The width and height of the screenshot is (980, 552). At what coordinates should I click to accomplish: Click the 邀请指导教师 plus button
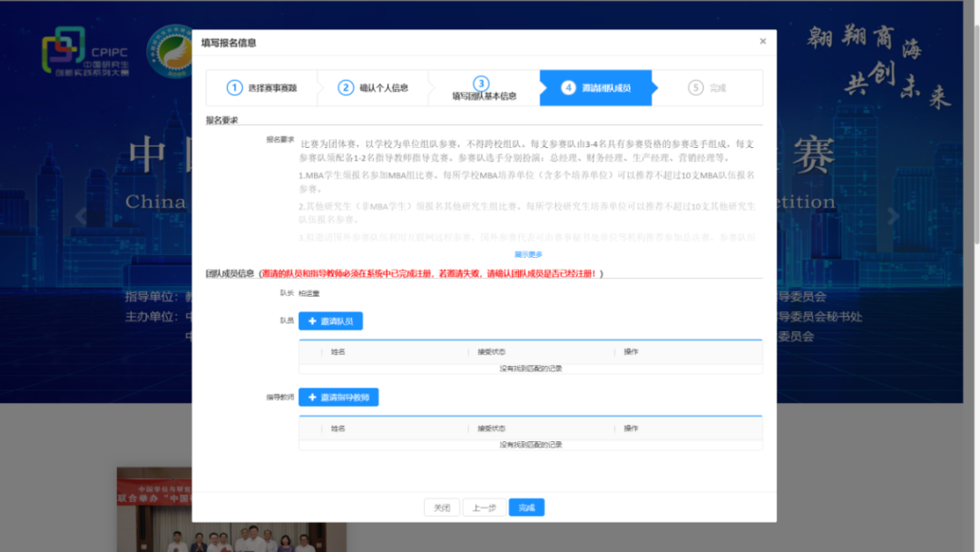pyautogui.click(x=338, y=398)
